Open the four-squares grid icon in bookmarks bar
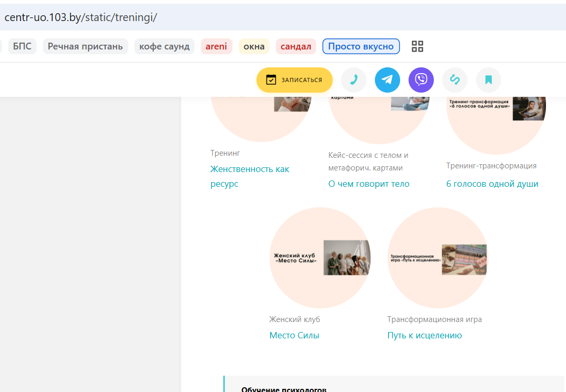Image resolution: width=566 pixels, height=392 pixels. (x=418, y=46)
